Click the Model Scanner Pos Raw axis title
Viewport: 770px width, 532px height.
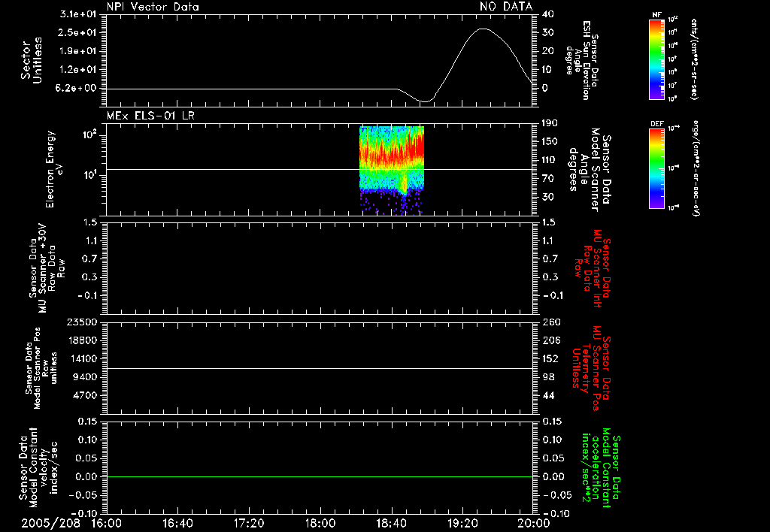pyautogui.click(x=41, y=368)
